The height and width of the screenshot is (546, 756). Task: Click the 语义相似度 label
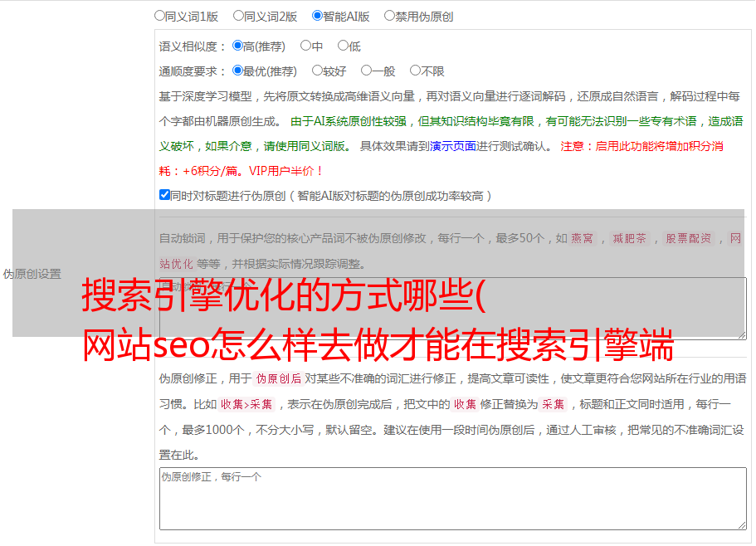[192, 46]
